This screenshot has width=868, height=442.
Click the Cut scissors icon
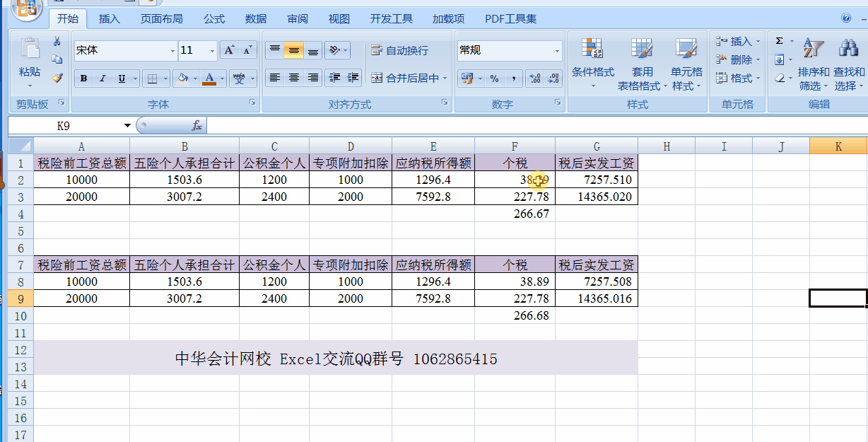[57, 43]
